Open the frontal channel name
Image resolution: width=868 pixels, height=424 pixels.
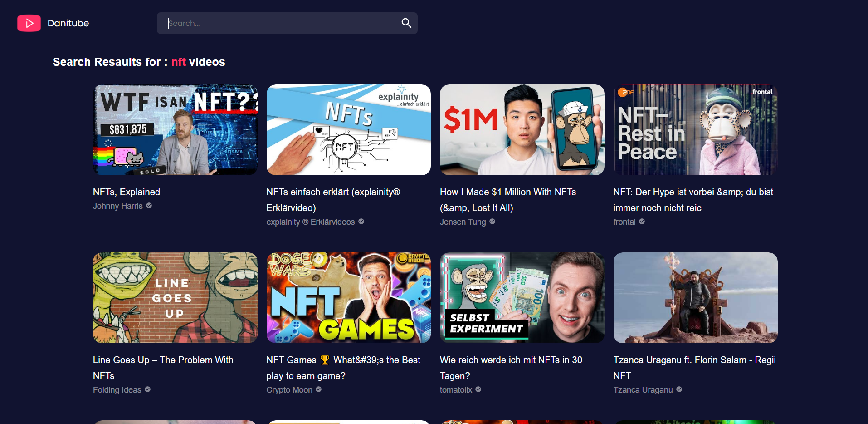[x=624, y=222]
